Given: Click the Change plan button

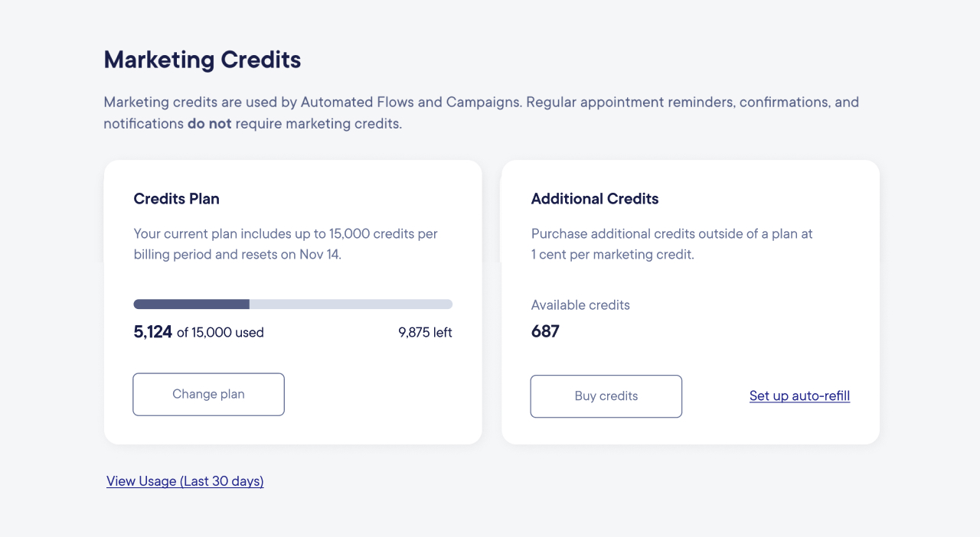Looking at the screenshot, I should tap(208, 394).
